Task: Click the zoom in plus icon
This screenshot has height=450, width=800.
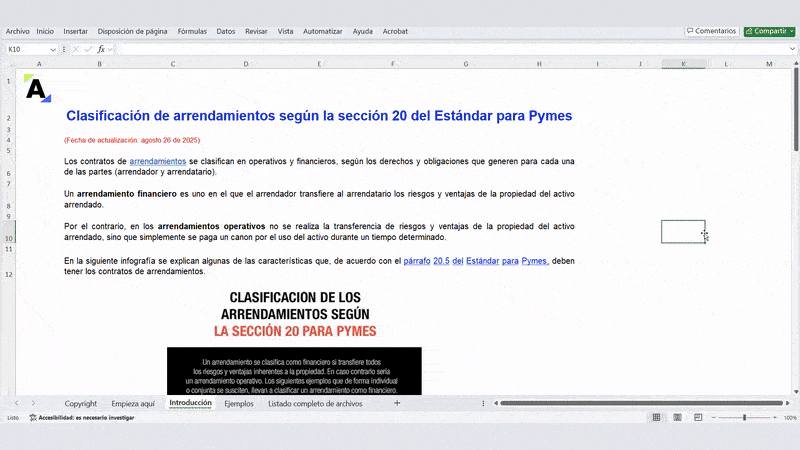Action: [x=776, y=417]
